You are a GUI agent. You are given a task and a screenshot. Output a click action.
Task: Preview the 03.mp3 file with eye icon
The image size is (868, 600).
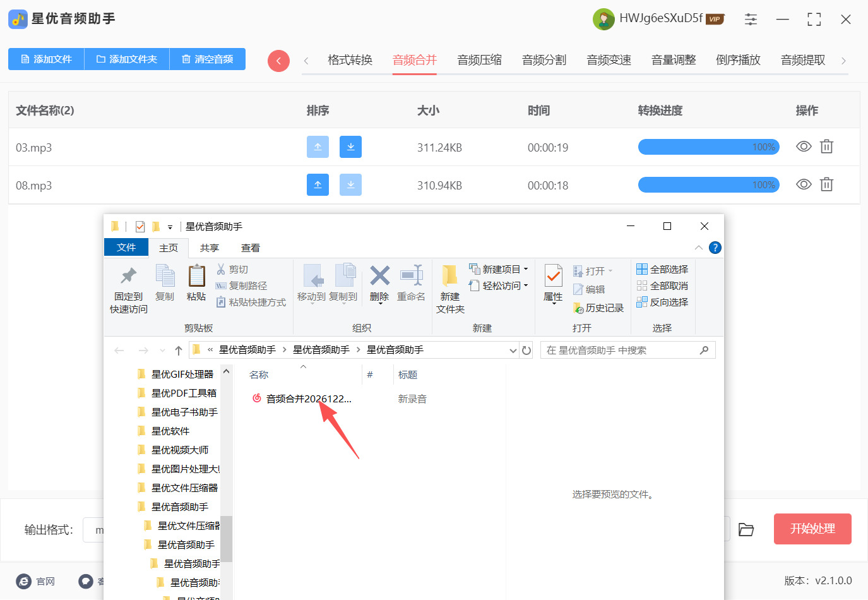click(804, 147)
